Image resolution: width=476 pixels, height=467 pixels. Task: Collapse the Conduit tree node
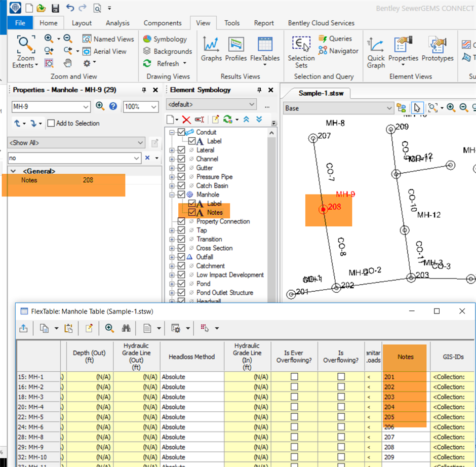[172, 132]
